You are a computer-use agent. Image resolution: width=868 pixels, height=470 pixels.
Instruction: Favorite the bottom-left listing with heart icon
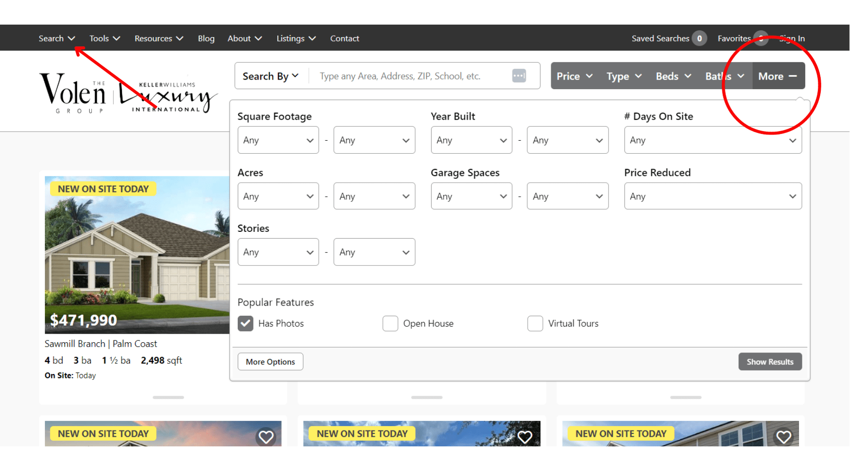pyautogui.click(x=266, y=437)
